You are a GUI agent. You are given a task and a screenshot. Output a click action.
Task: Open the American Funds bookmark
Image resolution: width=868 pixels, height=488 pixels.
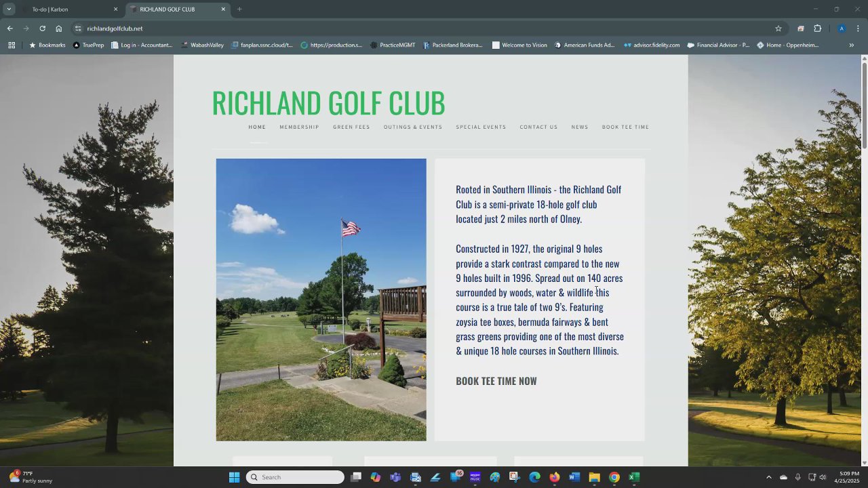coord(585,45)
